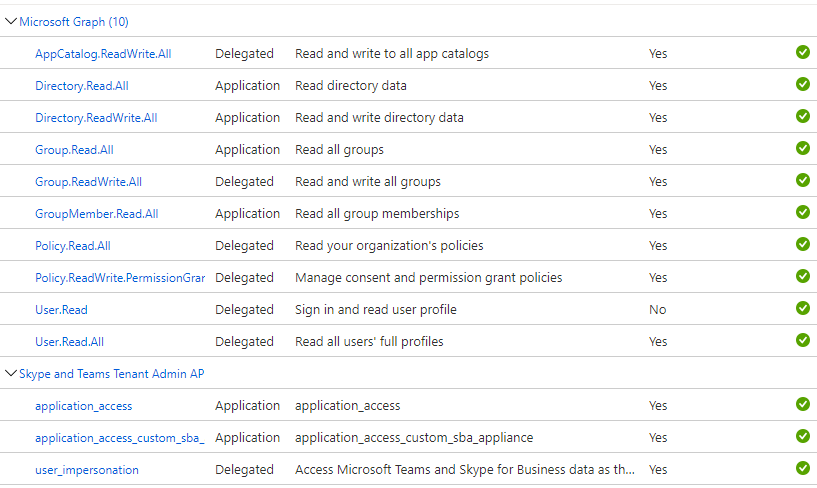Select 'Read and write to all app catalogs' description
817x488 pixels.
point(392,54)
